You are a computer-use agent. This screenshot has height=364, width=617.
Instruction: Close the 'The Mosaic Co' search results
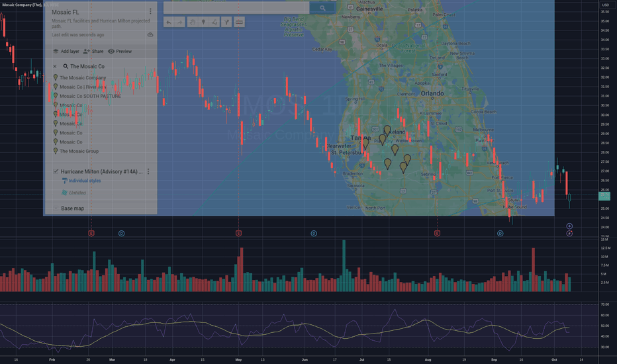click(x=55, y=66)
